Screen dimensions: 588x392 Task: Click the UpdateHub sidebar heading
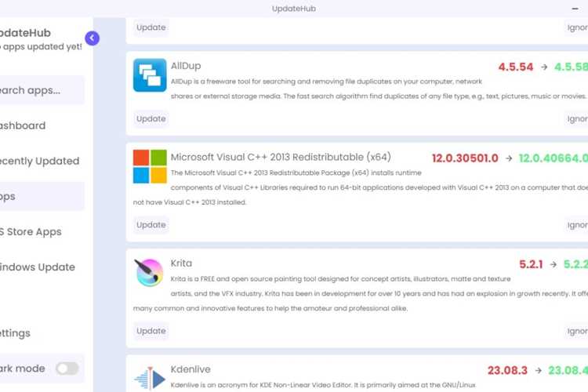(x=25, y=33)
